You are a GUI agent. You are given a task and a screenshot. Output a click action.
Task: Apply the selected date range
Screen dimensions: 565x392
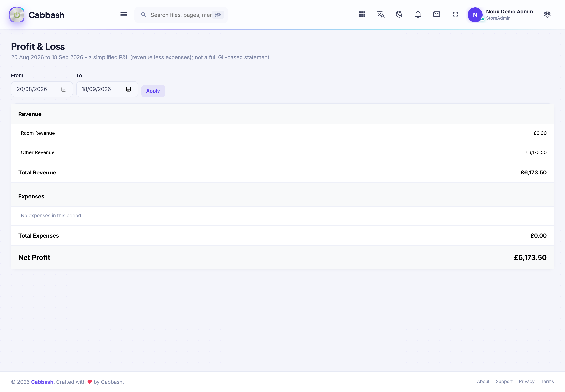click(x=153, y=91)
